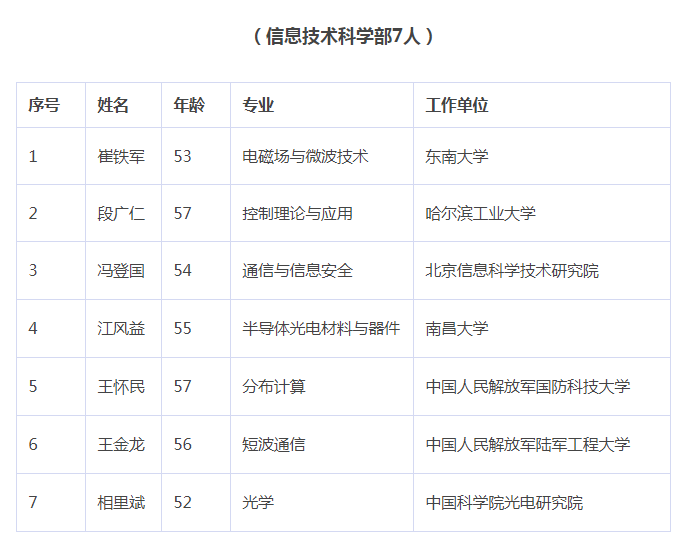Select the specialty 电磁场与微波技术
Screen dimensions: 686x552
point(305,157)
